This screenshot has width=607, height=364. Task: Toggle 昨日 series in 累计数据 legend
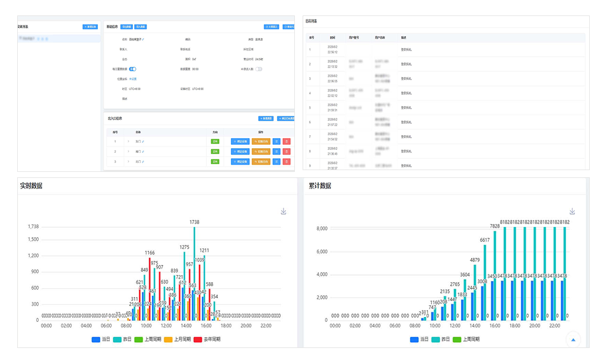point(441,339)
